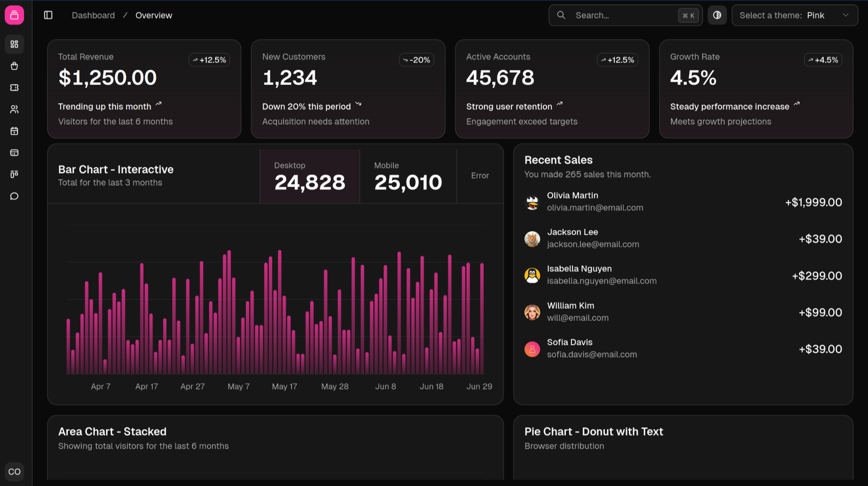Screen dimensions: 868x486
Task: Click the ticket icon in the sidebar
Action: tap(14, 88)
